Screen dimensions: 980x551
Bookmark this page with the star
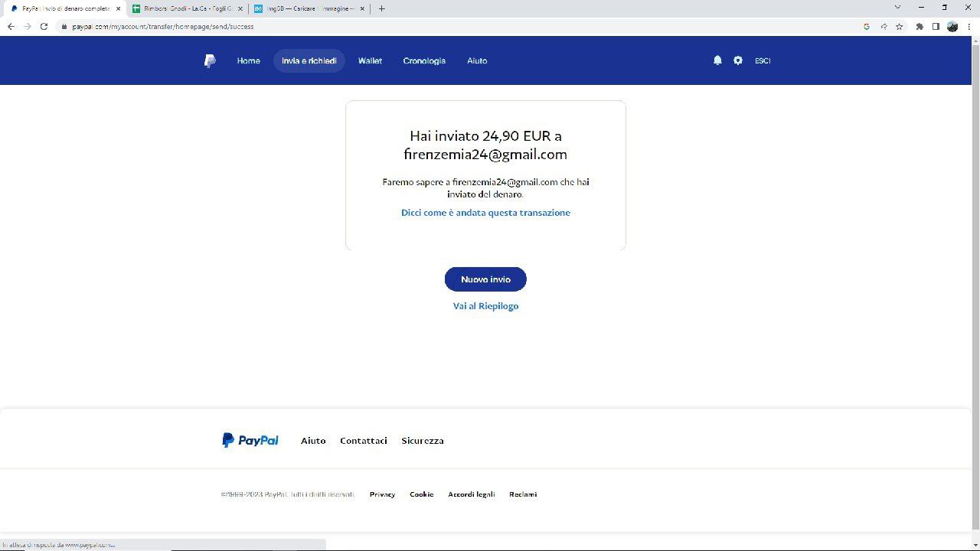[x=900, y=26]
